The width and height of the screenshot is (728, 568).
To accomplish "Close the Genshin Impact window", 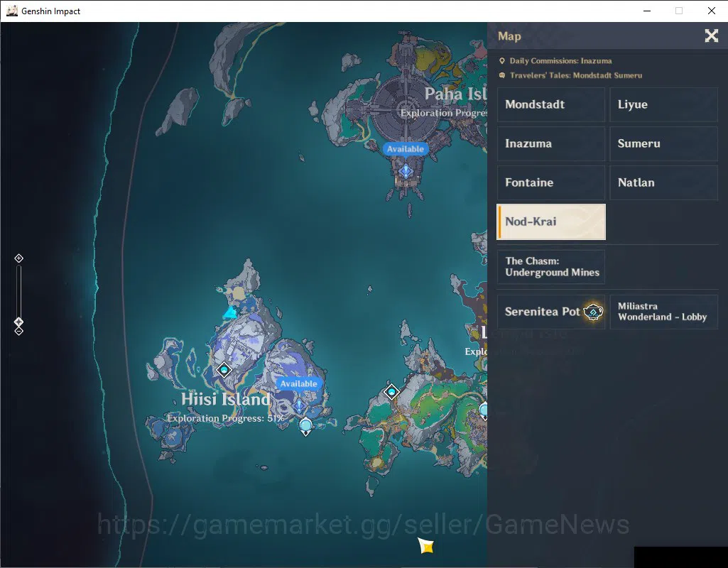I will tap(711, 11).
